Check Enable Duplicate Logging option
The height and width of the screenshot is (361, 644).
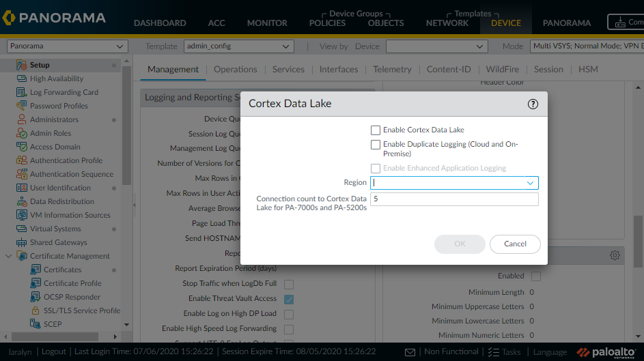click(376, 145)
